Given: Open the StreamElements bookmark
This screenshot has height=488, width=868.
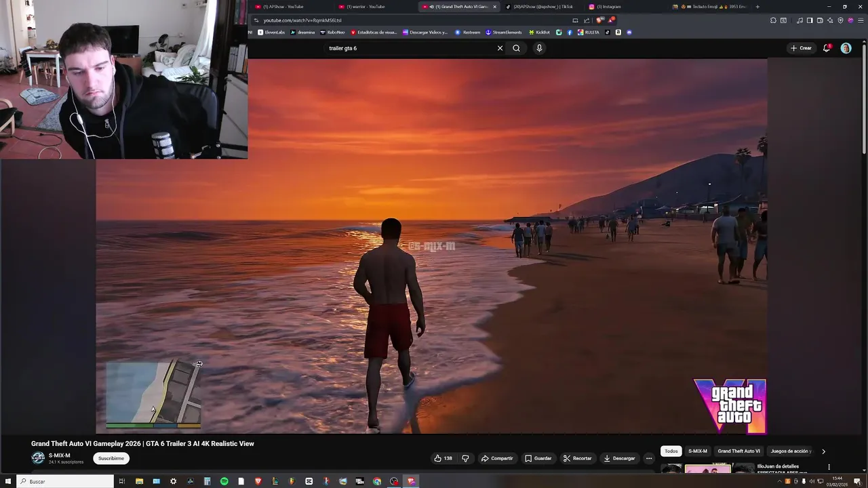Looking at the screenshot, I should [x=503, y=33].
